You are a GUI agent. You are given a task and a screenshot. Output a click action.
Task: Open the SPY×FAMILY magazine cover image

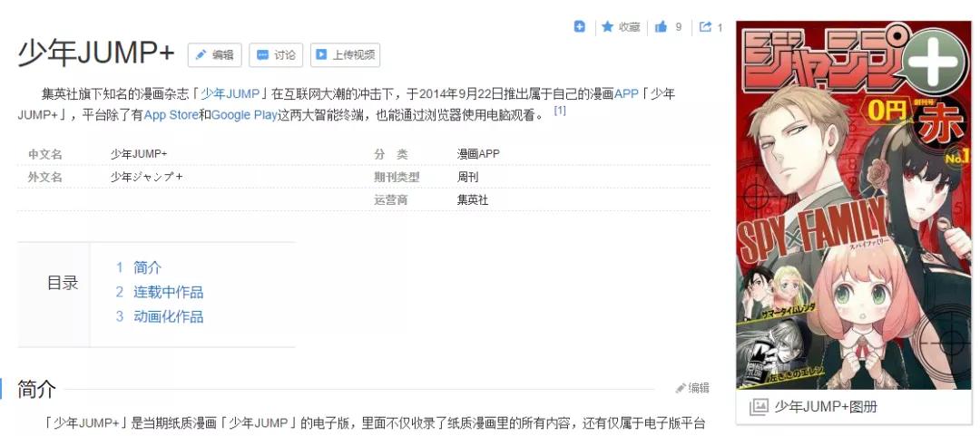[853, 205]
